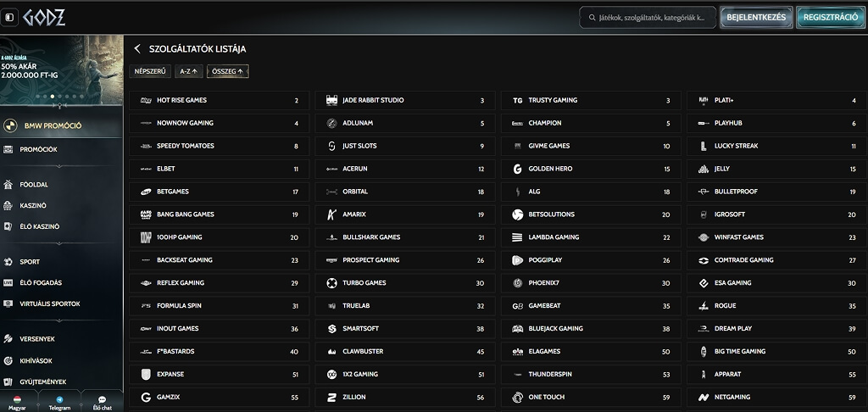Open the 50% bonus promo banner
The image size is (868, 412).
61,70
